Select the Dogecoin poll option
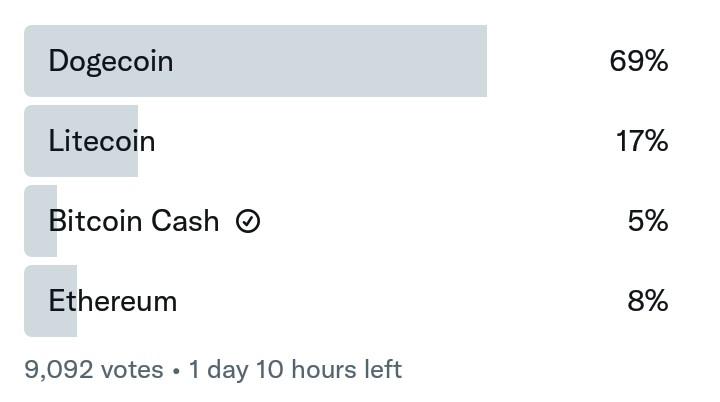 tap(347, 61)
